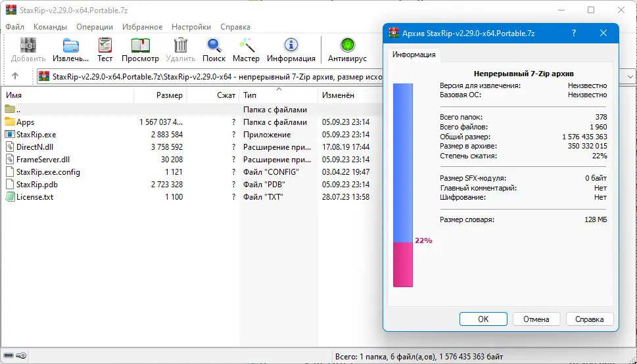
Task: Click the 'Файл "PDB"' type cell
Action: [264, 185]
